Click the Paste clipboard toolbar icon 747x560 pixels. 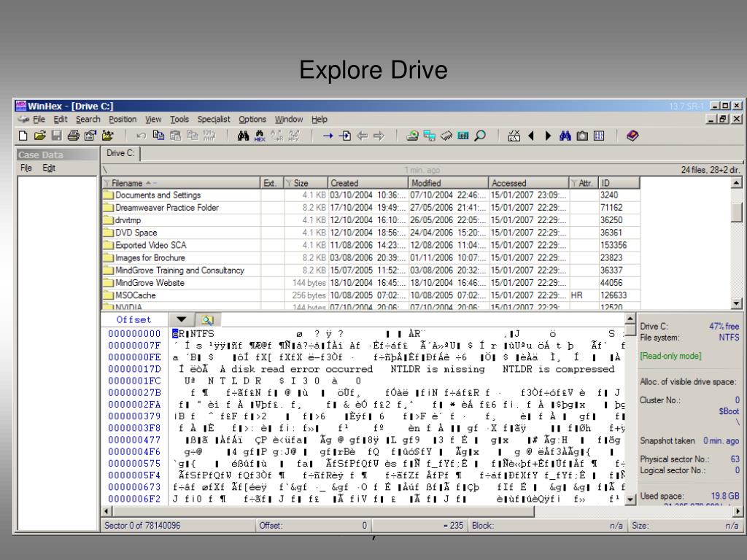[176, 136]
